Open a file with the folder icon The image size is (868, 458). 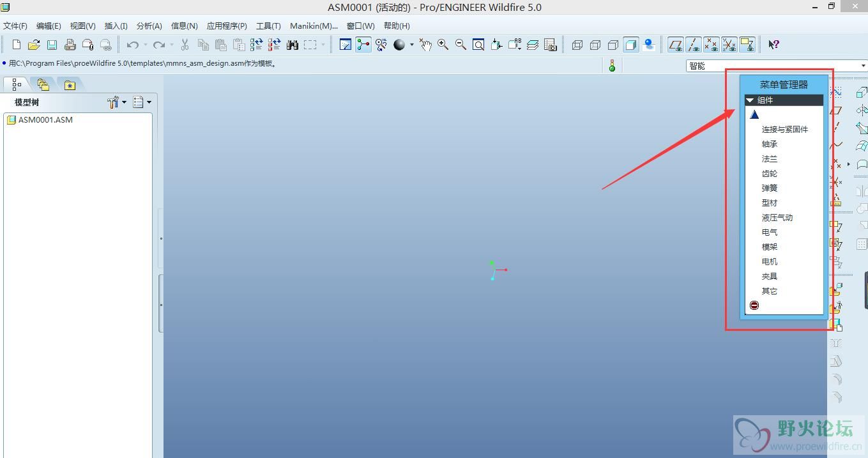pos(34,45)
